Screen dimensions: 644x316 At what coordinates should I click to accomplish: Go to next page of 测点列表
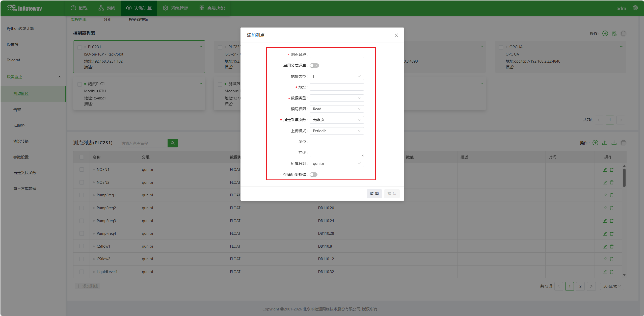point(591,286)
